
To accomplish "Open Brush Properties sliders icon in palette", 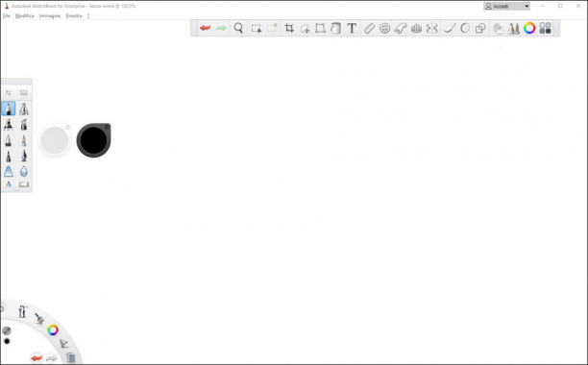I will 9,93.
